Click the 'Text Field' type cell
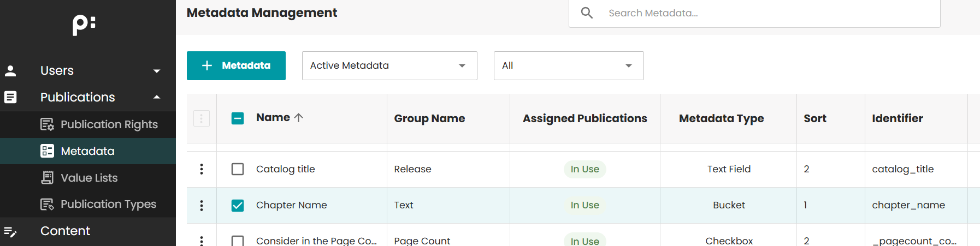980x246 pixels. pyautogui.click(x=729, y=169)
